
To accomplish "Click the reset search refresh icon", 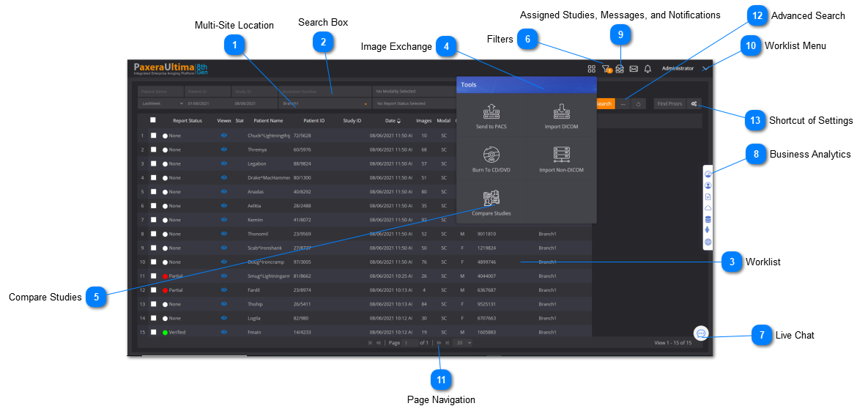I will [638, 104].
